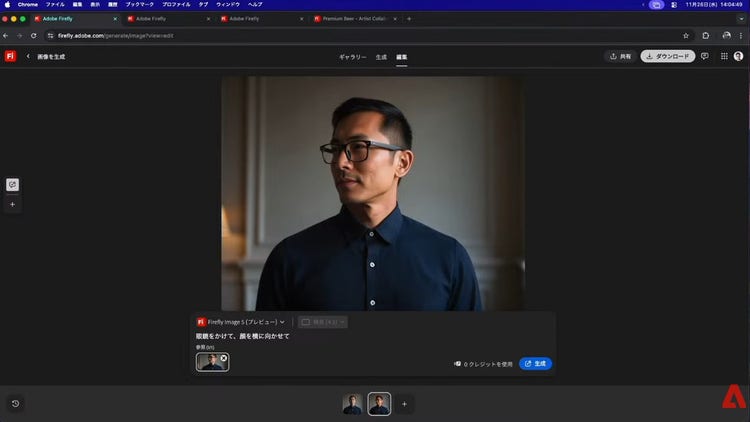
Task: Switch to the ギャラリー tab
Action: coord(352,57)
